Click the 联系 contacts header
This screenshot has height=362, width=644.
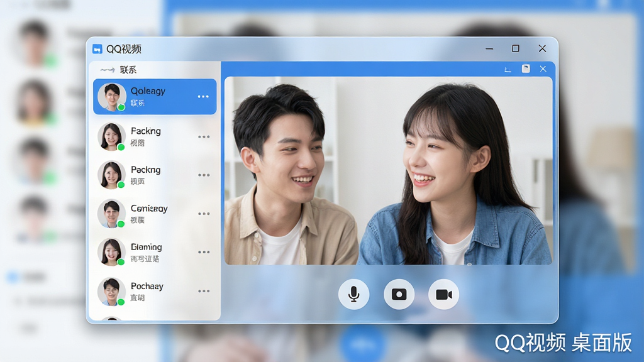[128, 70]
